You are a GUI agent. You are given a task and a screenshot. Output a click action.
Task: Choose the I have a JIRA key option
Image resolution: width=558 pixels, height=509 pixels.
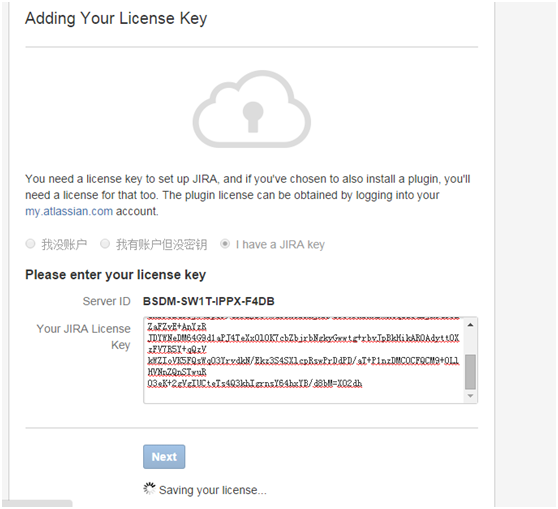[x=225, y=244]
